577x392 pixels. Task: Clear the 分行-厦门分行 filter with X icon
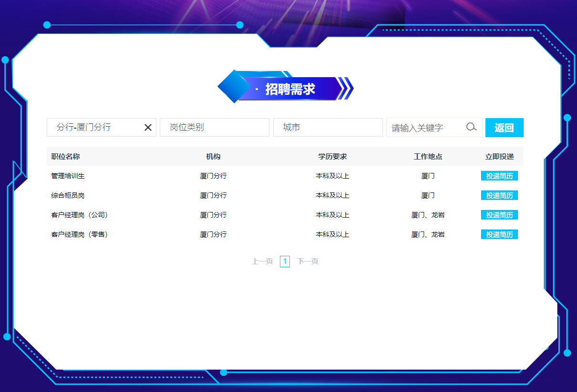coord(148,127)
